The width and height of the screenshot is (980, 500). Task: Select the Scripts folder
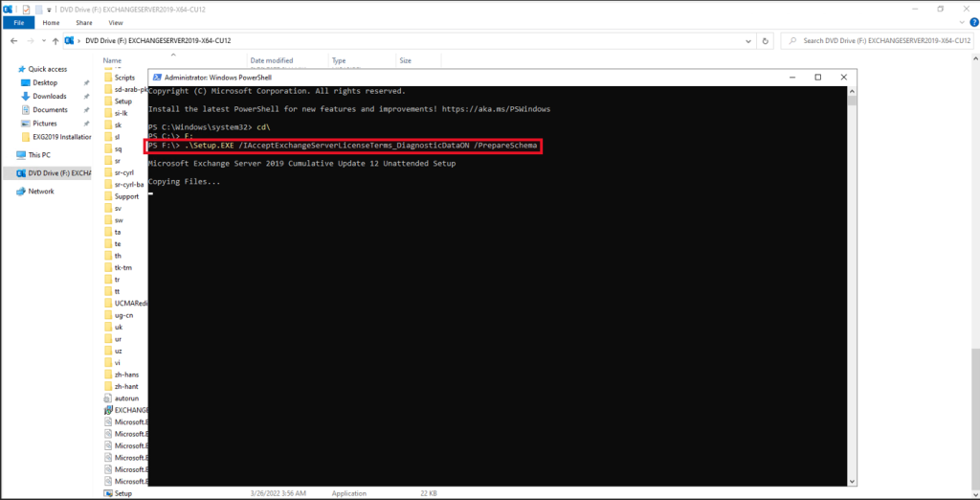point(124,78)
